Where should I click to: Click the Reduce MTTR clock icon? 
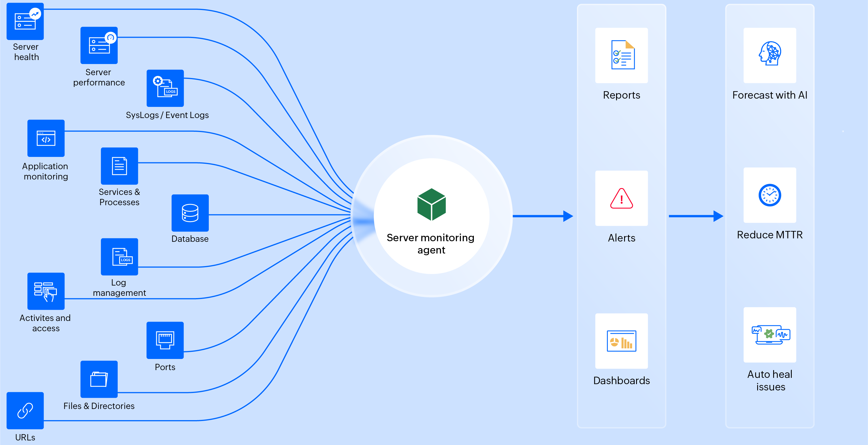click(x=770, y=195)
